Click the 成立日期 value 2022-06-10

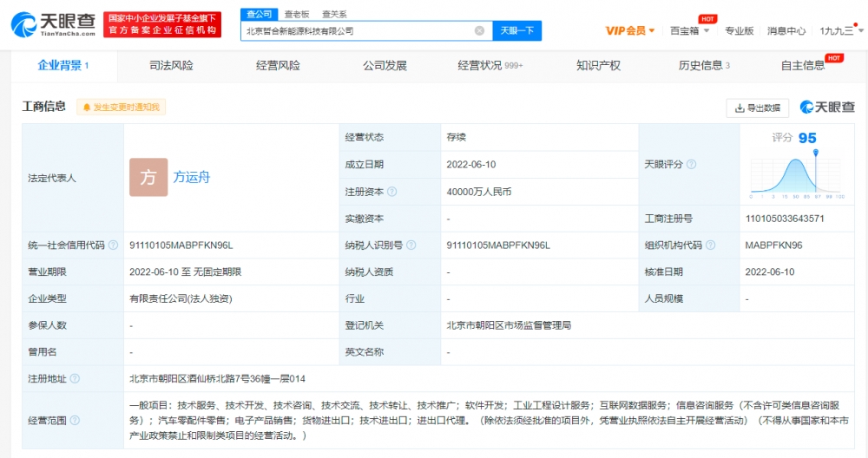(471, 164)
